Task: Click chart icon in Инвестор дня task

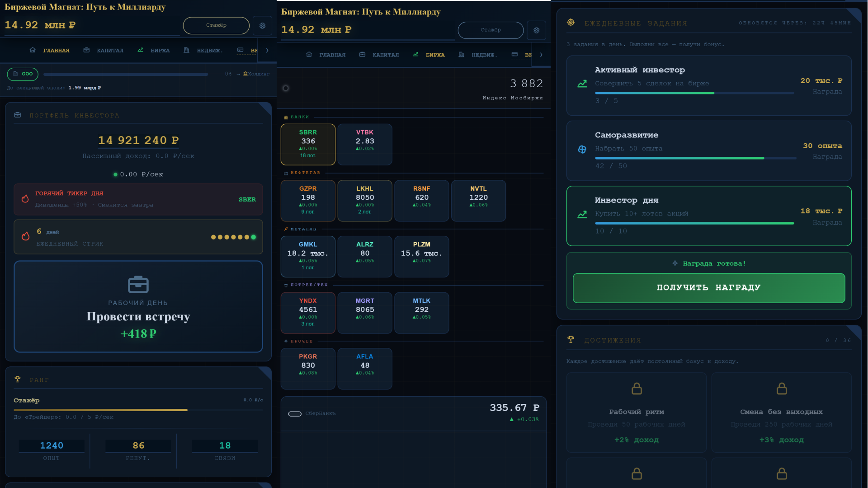Action: pos(582,214)
